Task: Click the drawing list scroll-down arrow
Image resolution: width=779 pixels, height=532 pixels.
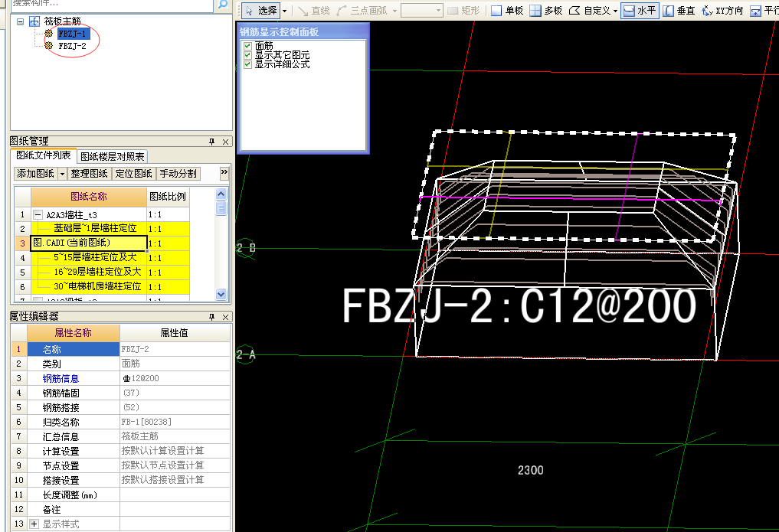Action: pyautogui.click(x=221, y=294)
